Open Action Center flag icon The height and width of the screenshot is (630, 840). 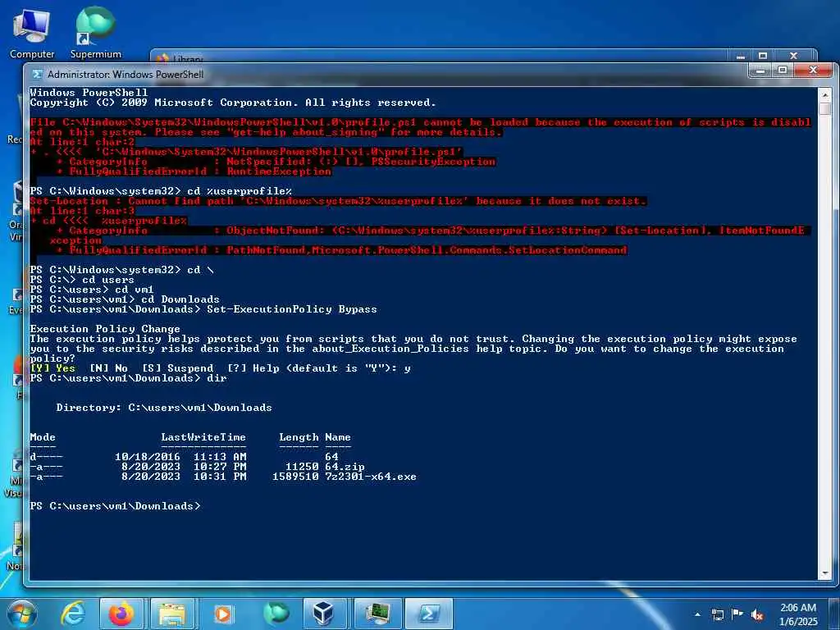737,614
